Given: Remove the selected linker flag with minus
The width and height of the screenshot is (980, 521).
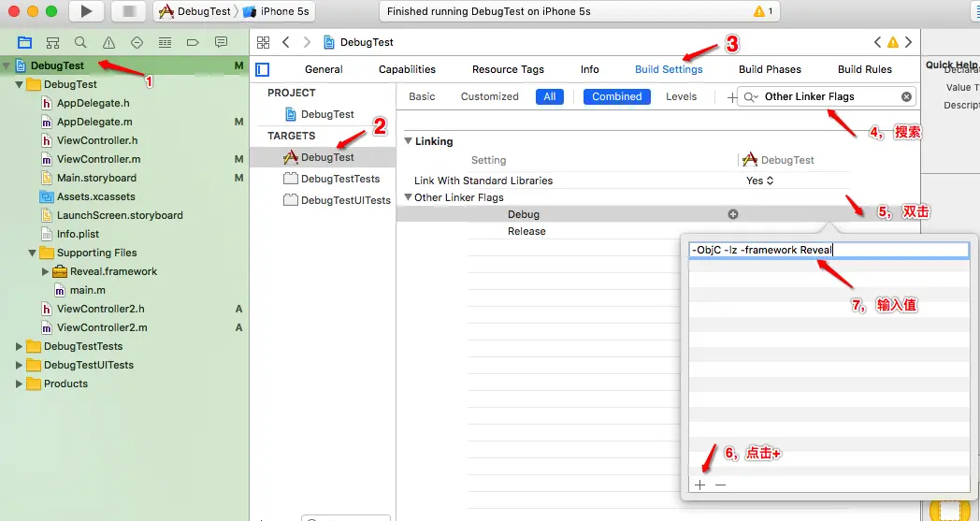Looking at the screenshot, I should pos(721,485).
